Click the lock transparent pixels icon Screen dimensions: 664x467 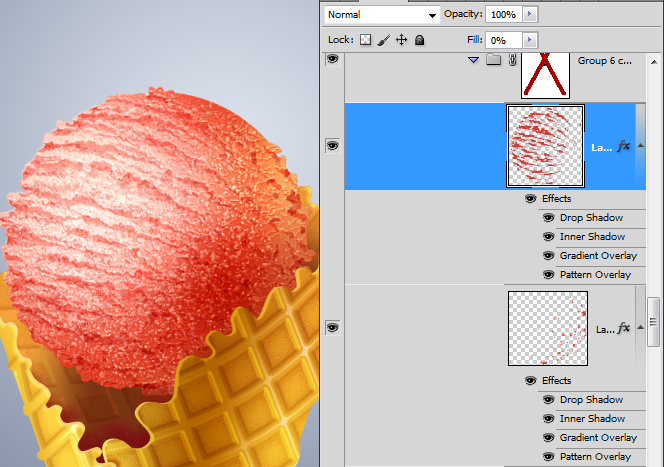pyautogui.click(x=366, y=40)
